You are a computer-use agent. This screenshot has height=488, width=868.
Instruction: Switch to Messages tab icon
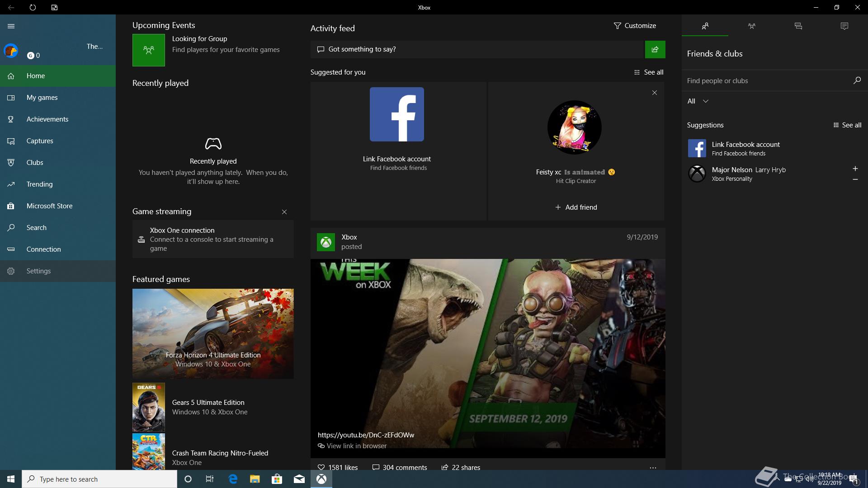coord(798,26)
